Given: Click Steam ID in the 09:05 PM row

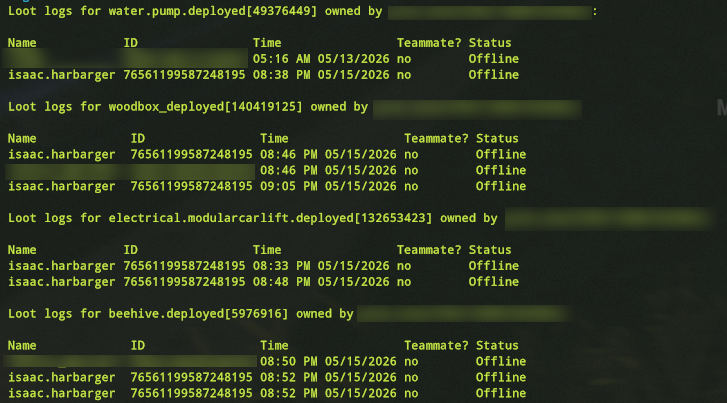Looking at the screenshot, I should (191, 186).
